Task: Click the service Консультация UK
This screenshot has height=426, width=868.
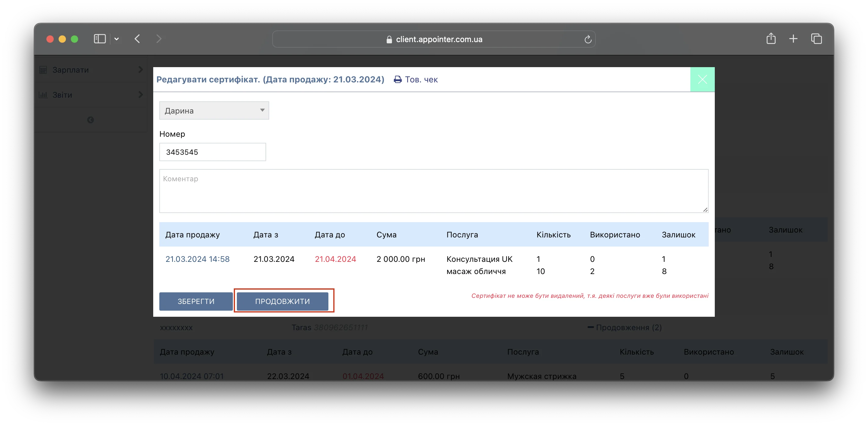Action: [x=479, y=259]
